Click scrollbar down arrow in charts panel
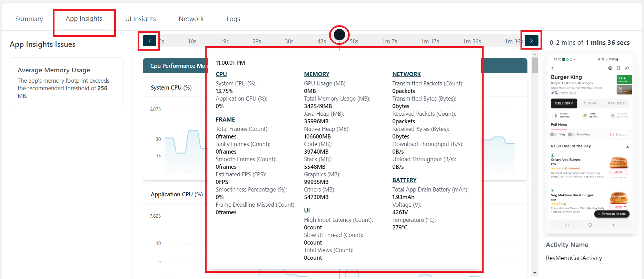The image size is (644, 279). point(535,273)
